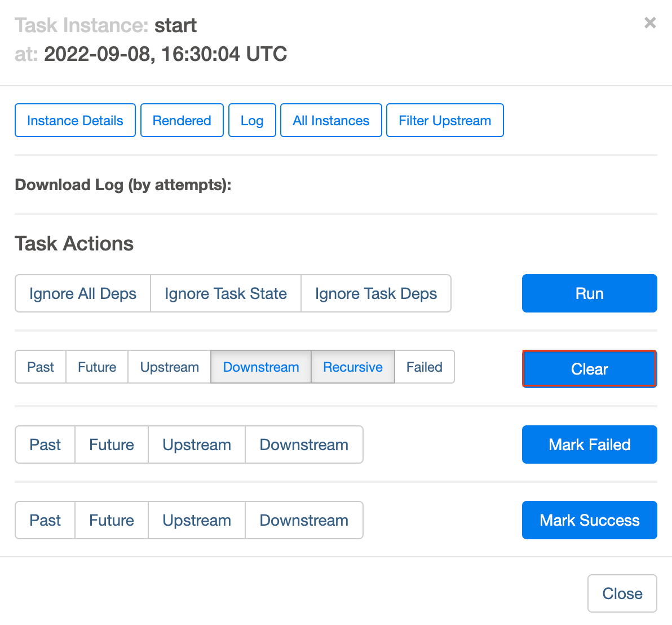Disable Recursive option for clearing
672x625 pixels.
[353, 367]
